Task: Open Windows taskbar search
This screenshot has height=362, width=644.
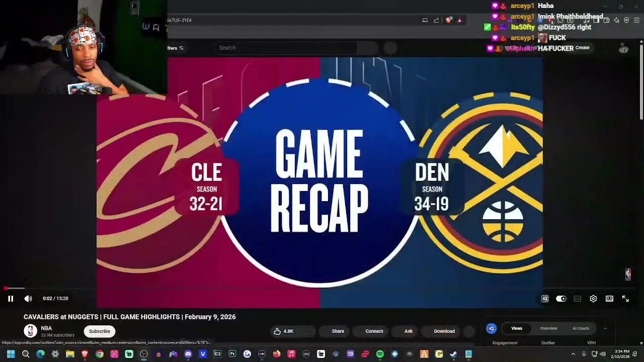Action: (x=26, y=354)
